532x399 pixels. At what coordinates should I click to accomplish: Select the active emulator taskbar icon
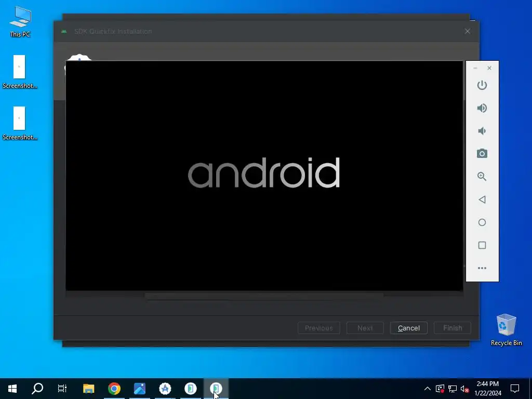point(216,389)
